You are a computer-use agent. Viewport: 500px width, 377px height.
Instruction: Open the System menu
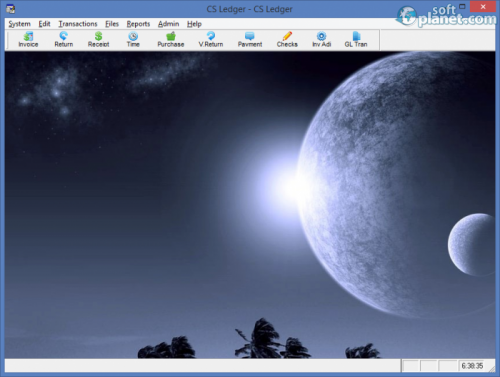tap(20, 24)
